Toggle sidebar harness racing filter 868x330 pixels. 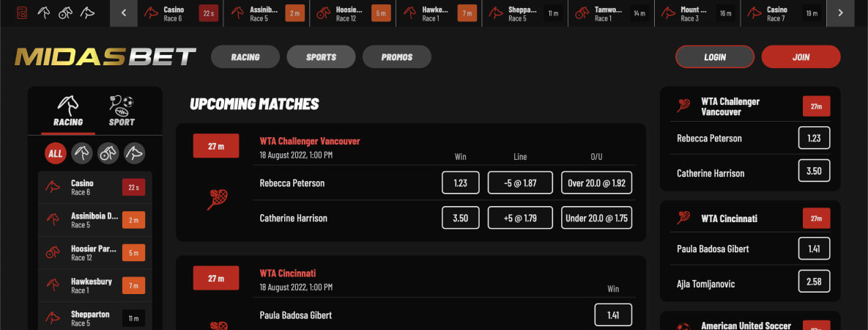108,153
